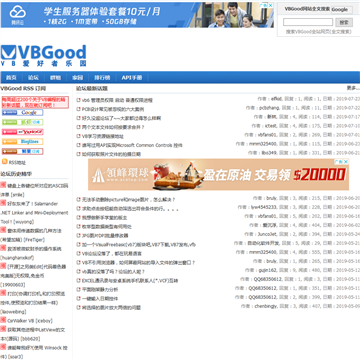
Task: Open 群组 in navigation bar
Action: click(x=55, y=77)
